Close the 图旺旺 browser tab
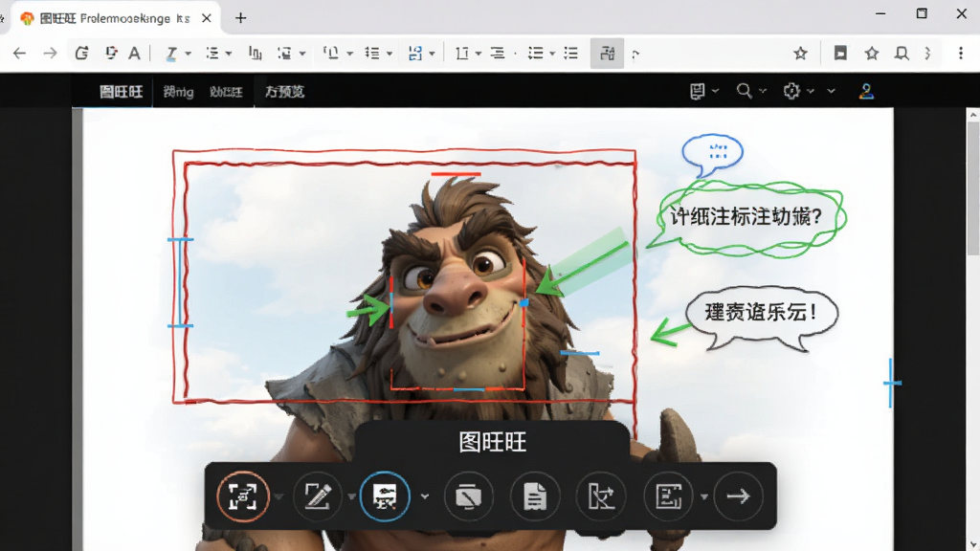The width and height of the screenshot is (980, 551). pos(207,19)
